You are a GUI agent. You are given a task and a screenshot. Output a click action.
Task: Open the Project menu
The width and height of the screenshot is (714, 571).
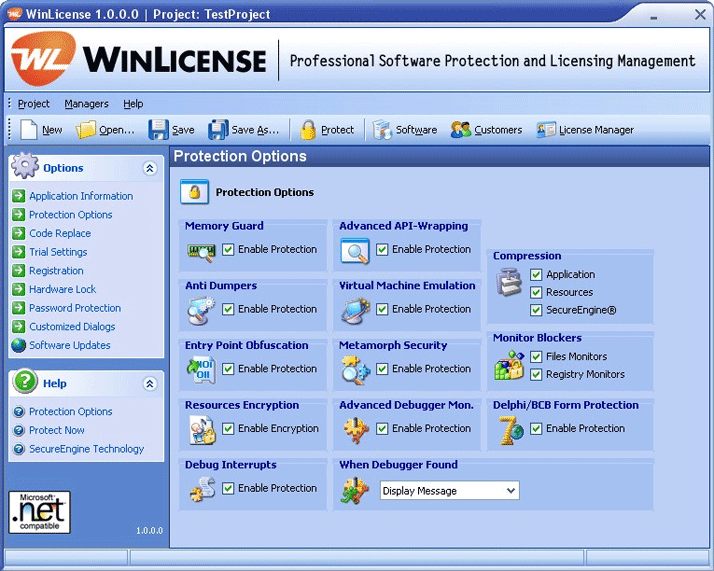[34, 103]
